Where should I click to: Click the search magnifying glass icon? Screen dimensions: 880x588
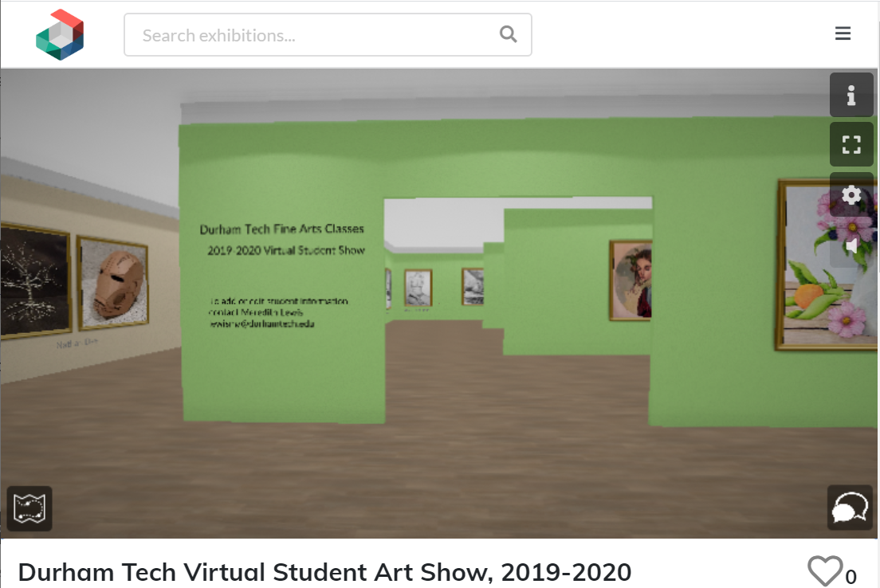[x=508, y=35]
